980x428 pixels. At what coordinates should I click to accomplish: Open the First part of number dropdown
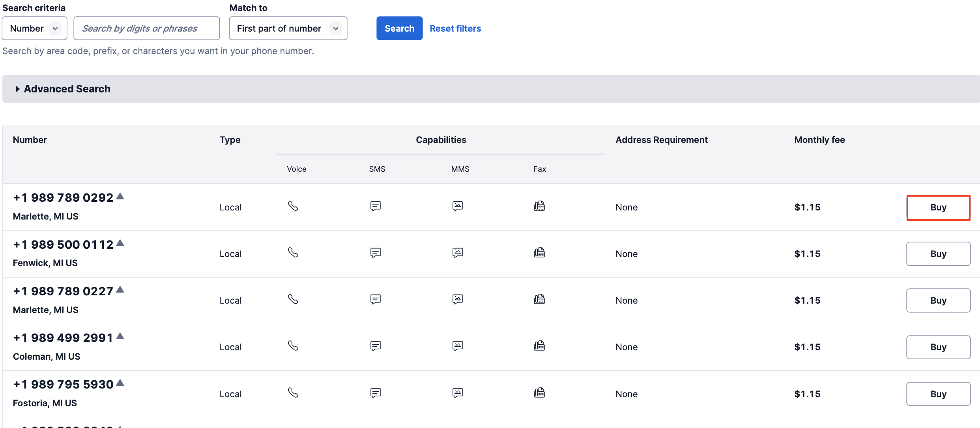(x=288, y=28)
